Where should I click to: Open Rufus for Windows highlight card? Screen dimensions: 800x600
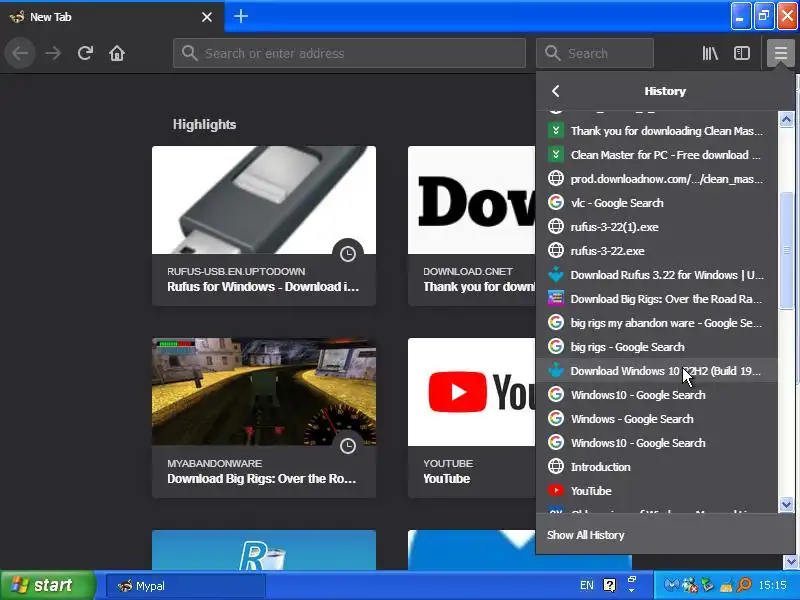tap(264, 226)
